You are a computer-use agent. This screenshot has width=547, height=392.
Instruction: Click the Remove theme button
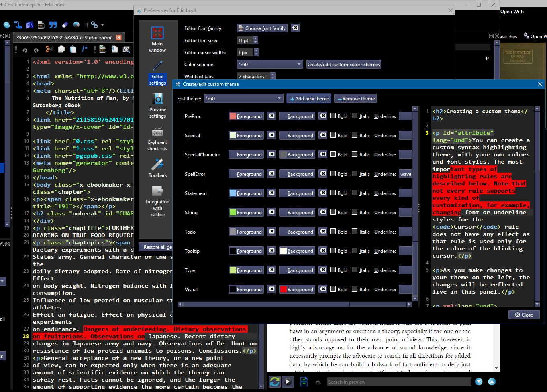point(355,98)
